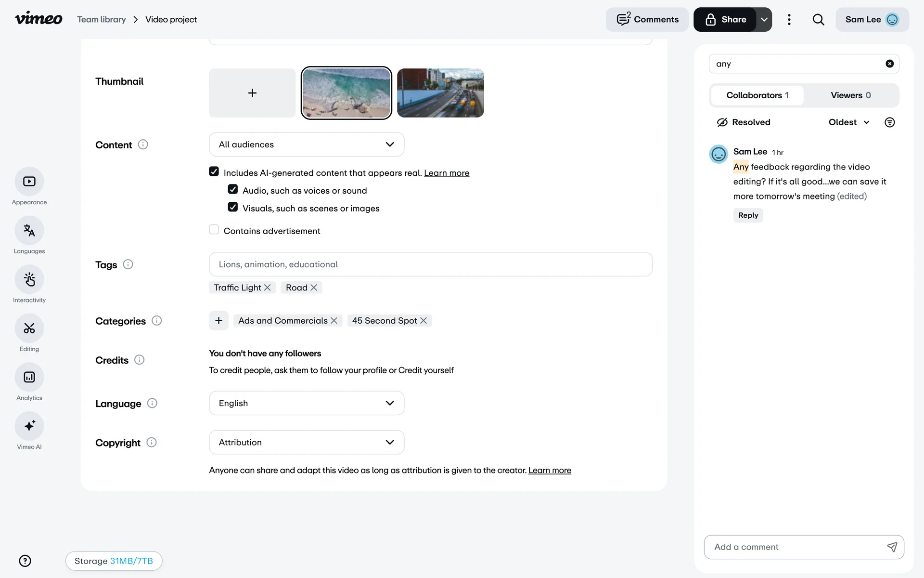Uncheck Includes AI-generated content checkbox

click(214, 171)
